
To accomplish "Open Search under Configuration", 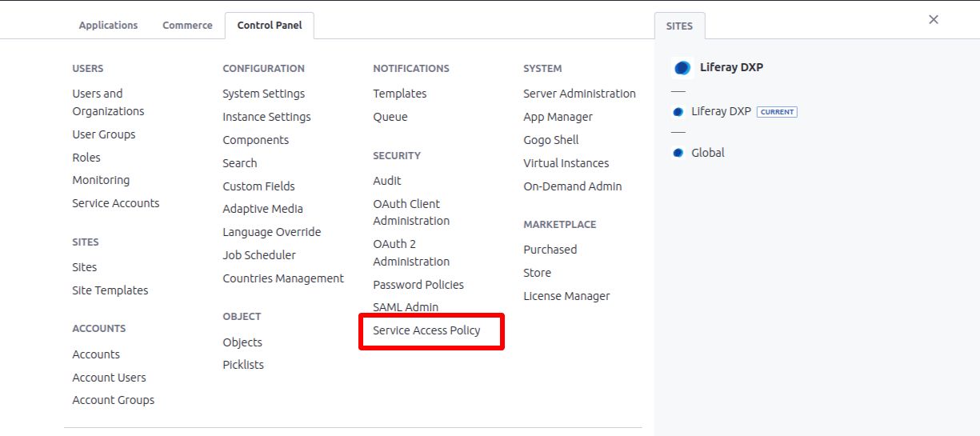I will click(x=240, y=163).
